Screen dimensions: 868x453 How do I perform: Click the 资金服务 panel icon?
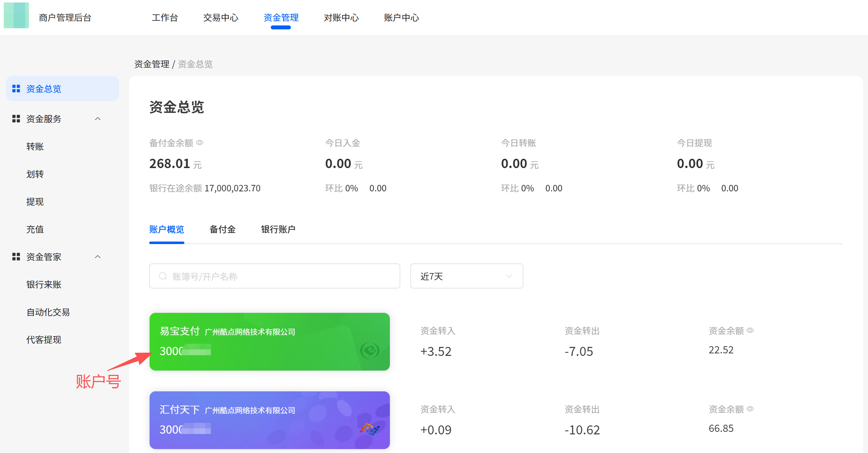(16, 119)
